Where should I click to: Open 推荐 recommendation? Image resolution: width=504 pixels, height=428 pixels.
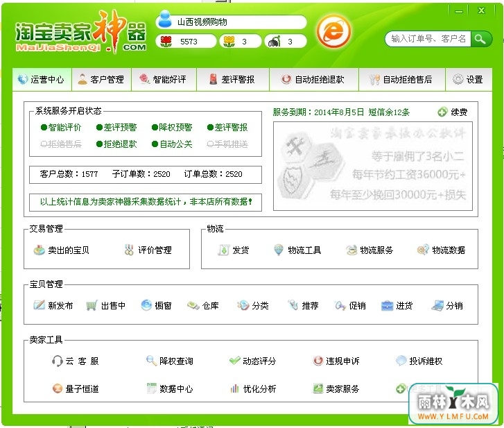point(303,305)
